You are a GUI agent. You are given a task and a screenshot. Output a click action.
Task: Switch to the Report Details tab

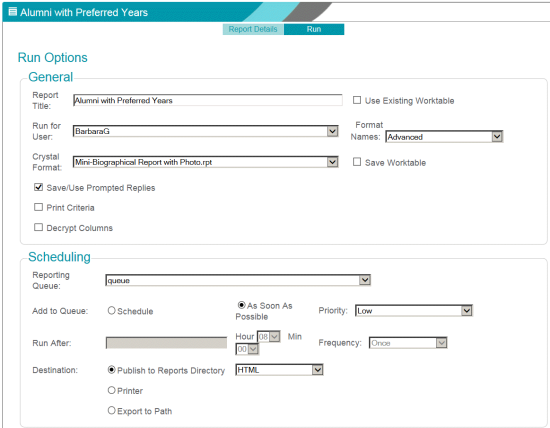pyautogui.click(x=253, y=29)
